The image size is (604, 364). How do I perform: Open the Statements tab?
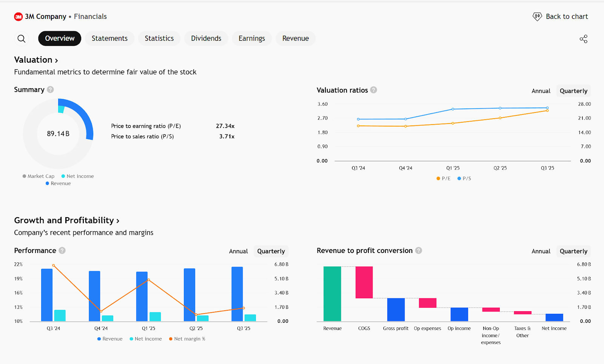point(109,39)
